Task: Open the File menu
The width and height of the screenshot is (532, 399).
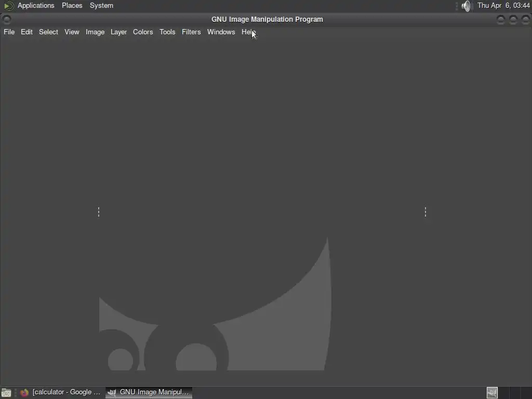Action: 9,32
